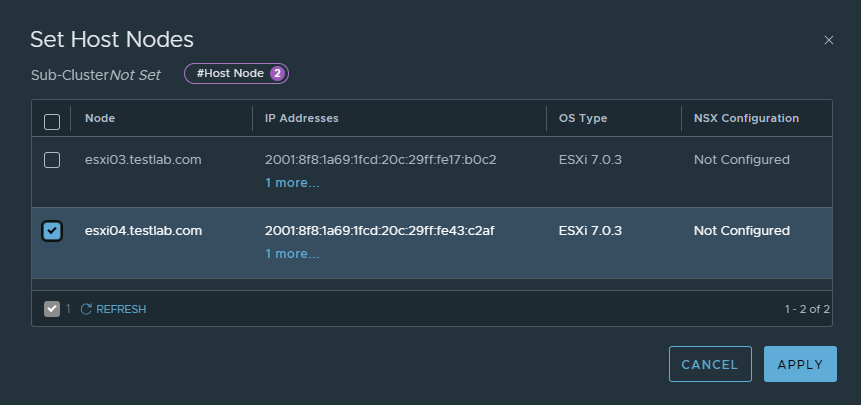Expand '1 more...' addresses for esxi03
This screenshot has height=405, width=861.
click(292, 183)
